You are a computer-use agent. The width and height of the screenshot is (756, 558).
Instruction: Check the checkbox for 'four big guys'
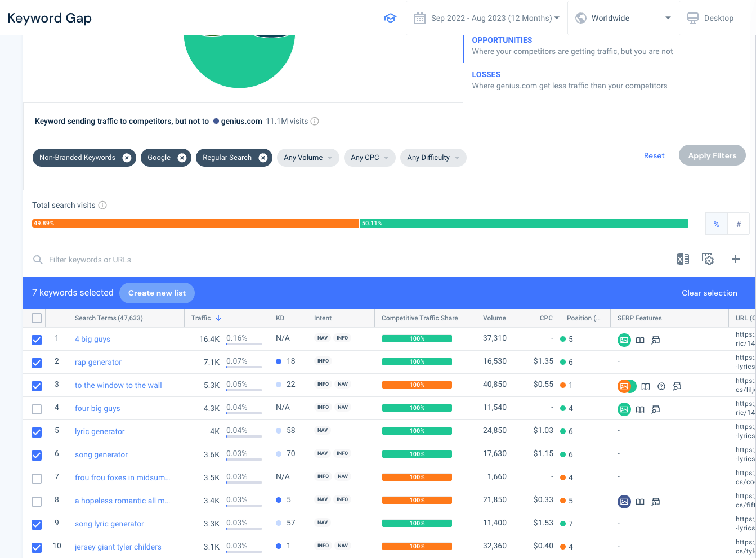click(x=36, y=409)
